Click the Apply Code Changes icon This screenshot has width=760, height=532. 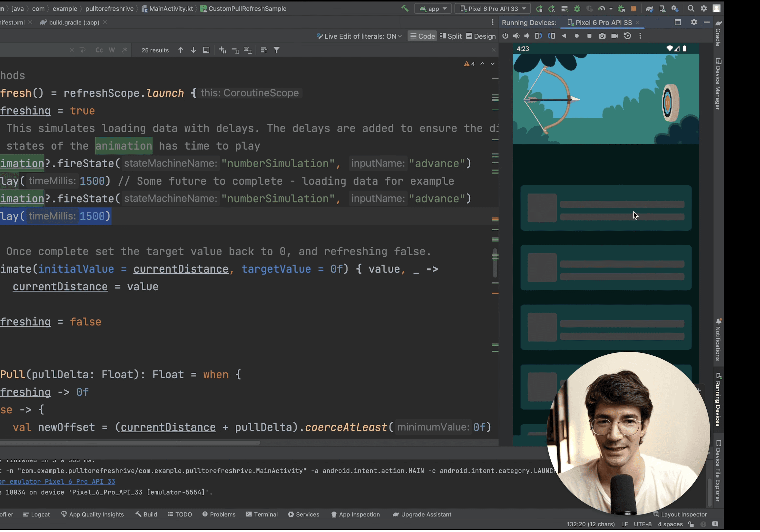tap(565, 9)
